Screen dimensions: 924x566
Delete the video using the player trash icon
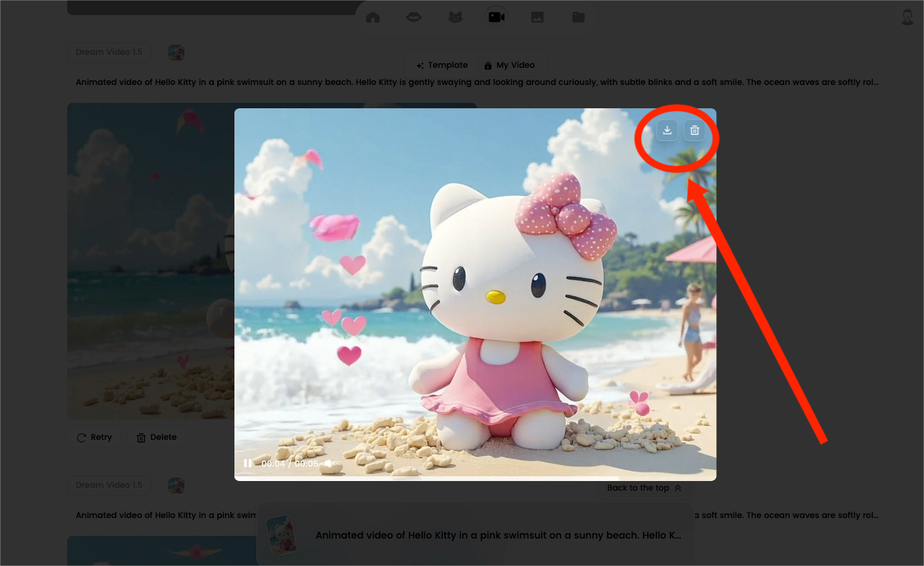point(694,130)
